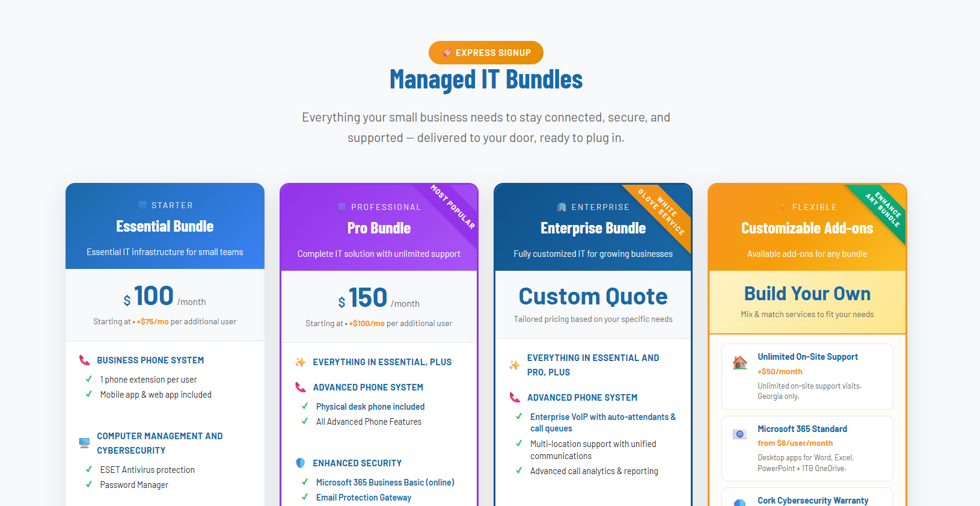The image size is (980, 506).
Task: Click the Flexible lightning icon in header
Action: tap(782, 207)
